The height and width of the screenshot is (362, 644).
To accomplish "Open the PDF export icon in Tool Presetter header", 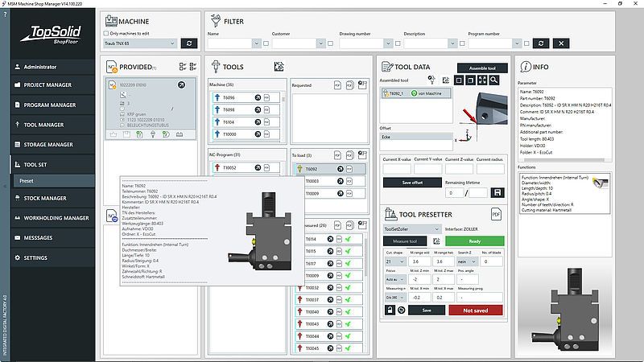I will [x=496, y=213].
